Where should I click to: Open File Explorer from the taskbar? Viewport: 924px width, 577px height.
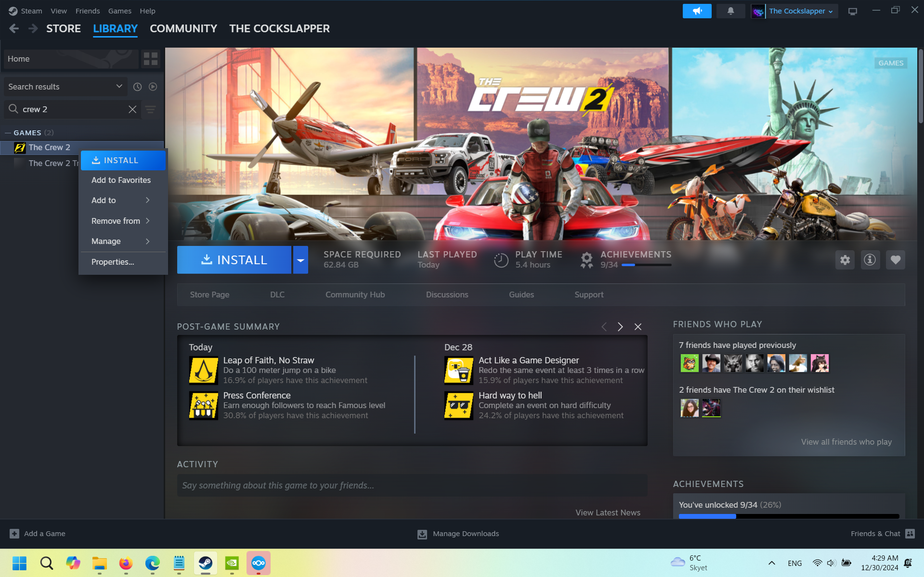coord(100,563)
